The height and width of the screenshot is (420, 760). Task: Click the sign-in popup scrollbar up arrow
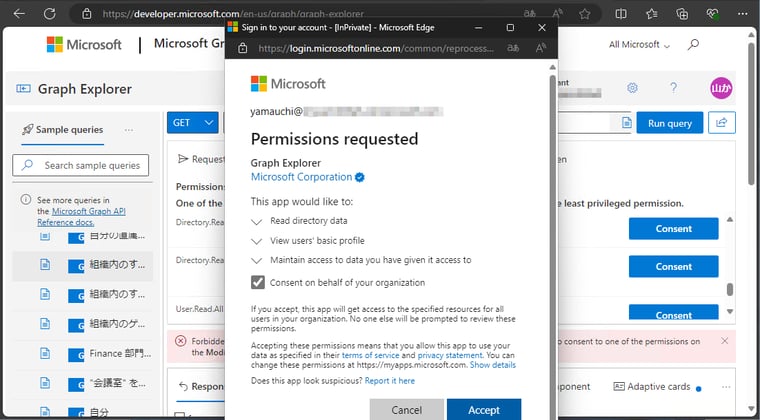pyautogui.click(x=553, y=67)
